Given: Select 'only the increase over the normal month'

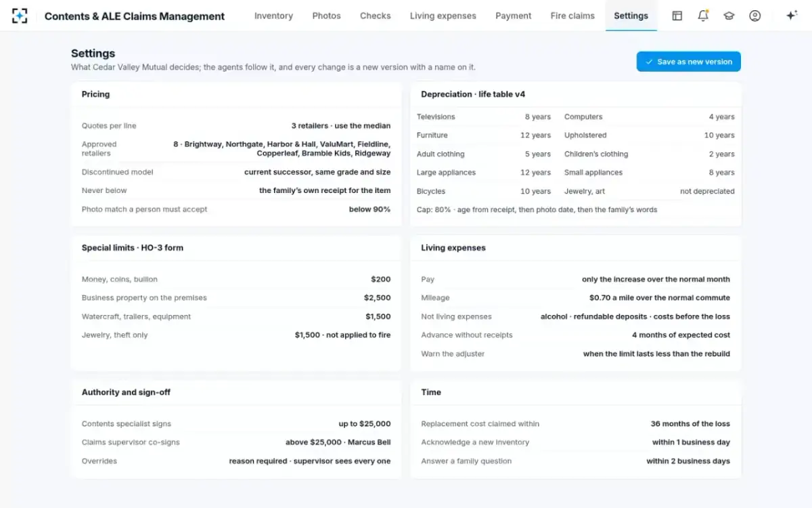Looking at the screenshot, I should (x=656, y=279).
